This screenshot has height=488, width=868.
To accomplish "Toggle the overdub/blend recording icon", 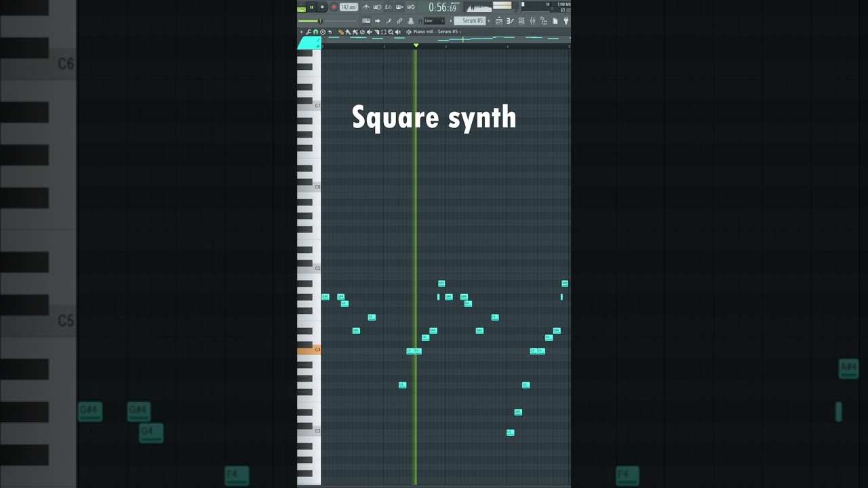I will 399,7.
